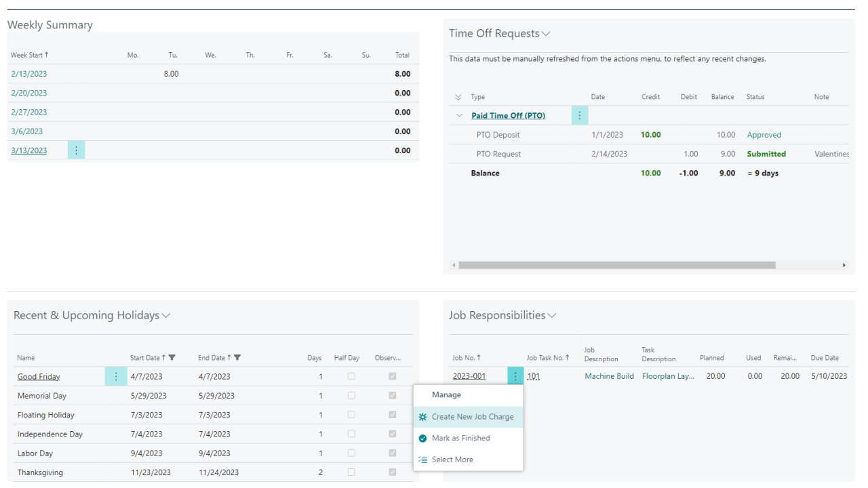Click the Time Off Requests horizontal scrollbar thumb

click(616, 265)
